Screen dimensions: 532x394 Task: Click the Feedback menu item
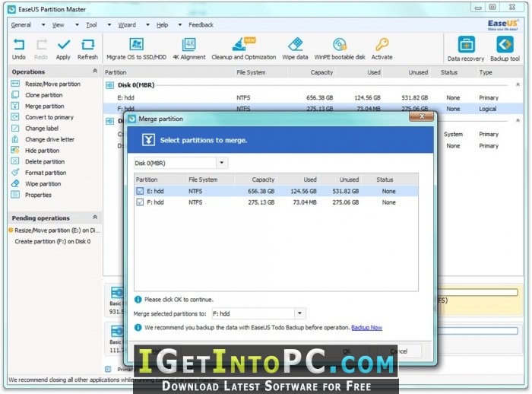pos(201,25)
